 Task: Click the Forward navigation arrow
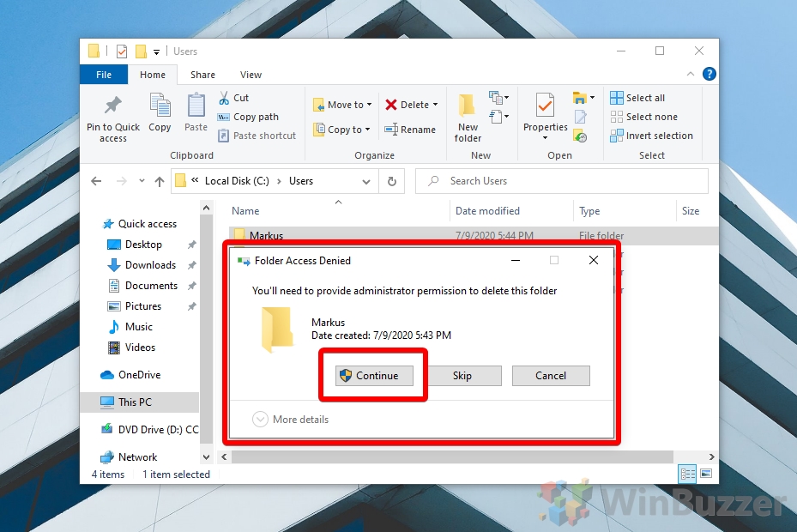[122, 181]
